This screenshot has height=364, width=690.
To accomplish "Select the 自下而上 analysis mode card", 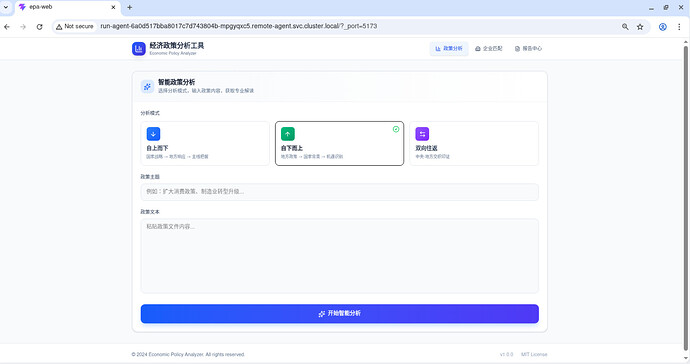I will point(339,143).
